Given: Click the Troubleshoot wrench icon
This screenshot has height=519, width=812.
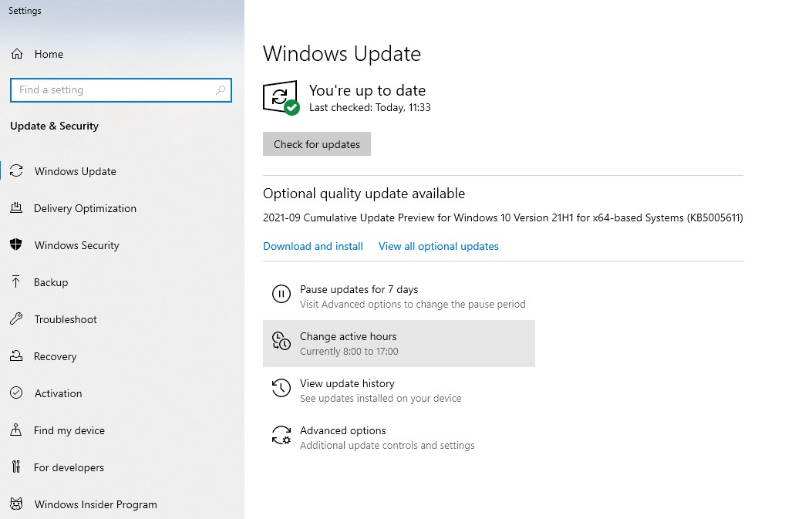Looking at the screenshot, I should (16, 319).
